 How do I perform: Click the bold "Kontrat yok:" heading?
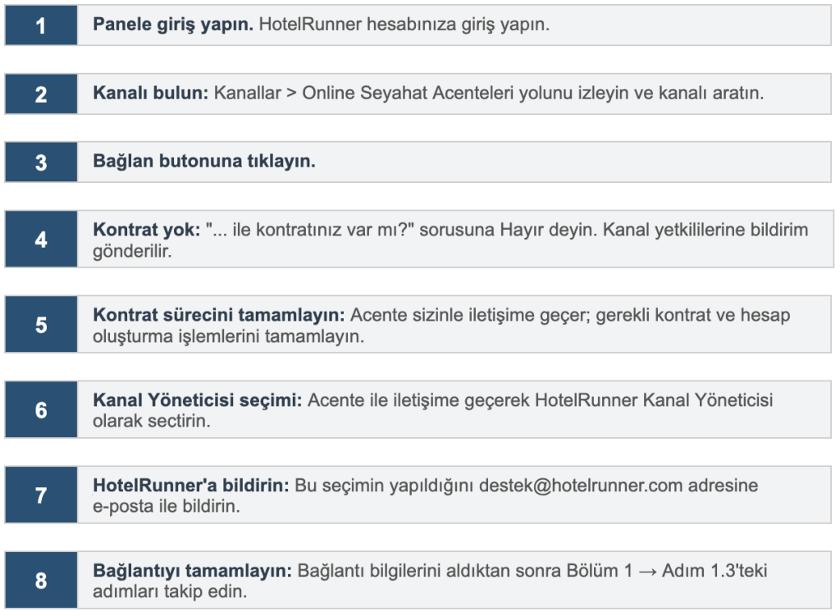click(x=147, y=230)
